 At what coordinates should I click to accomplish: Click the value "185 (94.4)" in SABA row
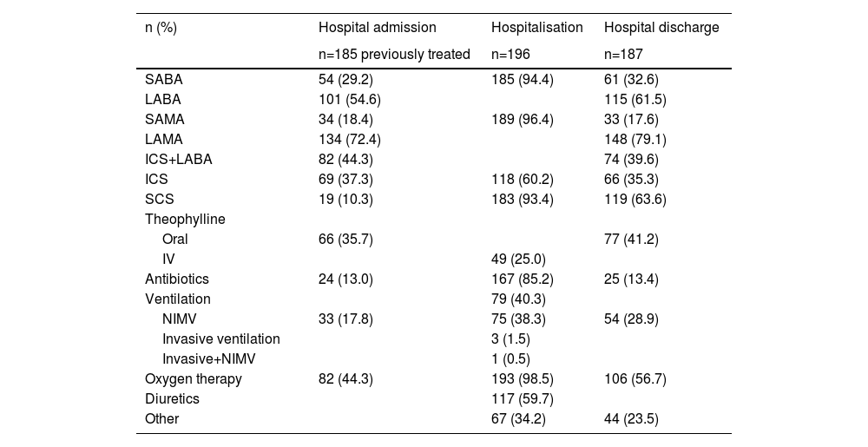(523, 80)
